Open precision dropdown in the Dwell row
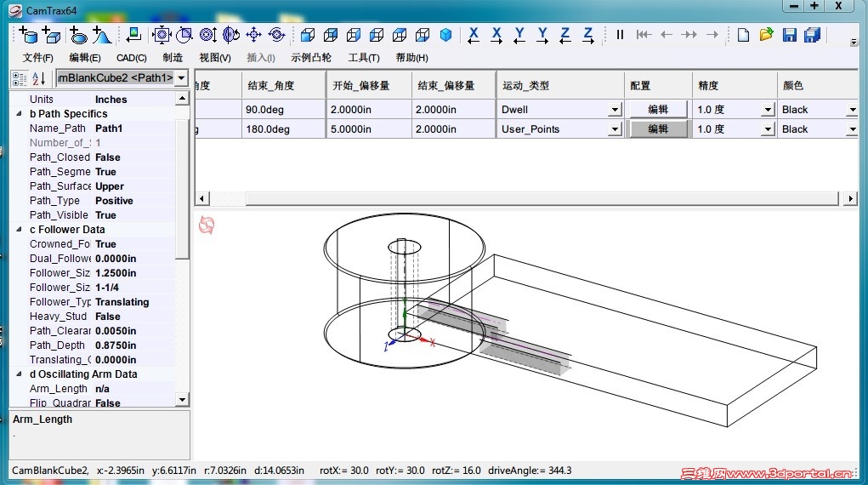868x485 pixels. click(x=767, y=110)
